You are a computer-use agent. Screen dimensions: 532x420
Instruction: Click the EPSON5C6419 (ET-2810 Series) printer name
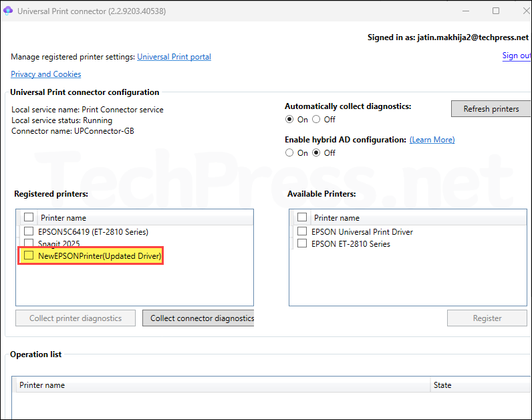(94, 232)
